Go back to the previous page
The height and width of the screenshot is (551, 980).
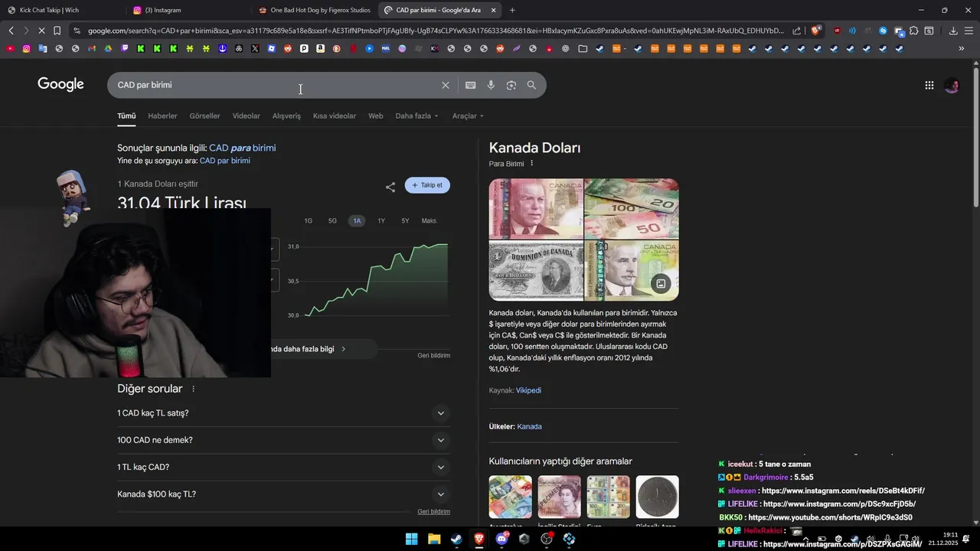coord(11,31)
